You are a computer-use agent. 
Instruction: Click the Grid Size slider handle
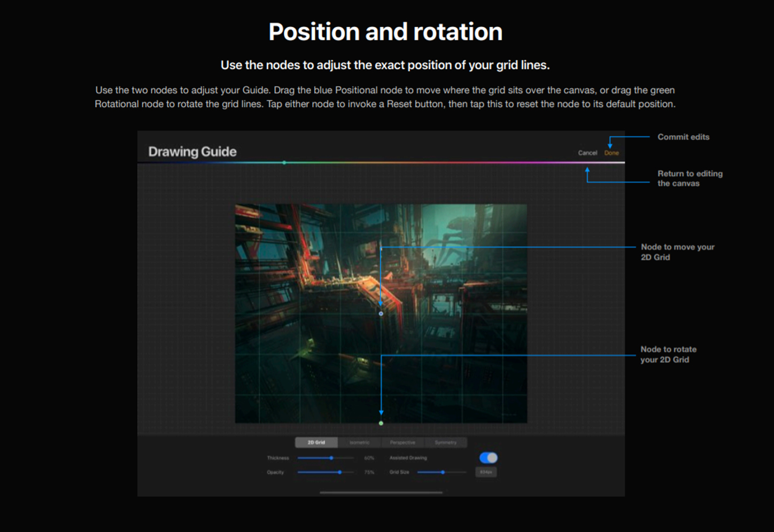tap(443, 472)
